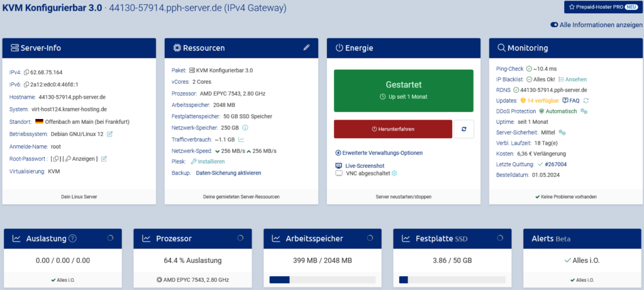
Task: Click Daten-Sicherung aktivieren link
Action: pyautogui.click(x=228, y=173)
